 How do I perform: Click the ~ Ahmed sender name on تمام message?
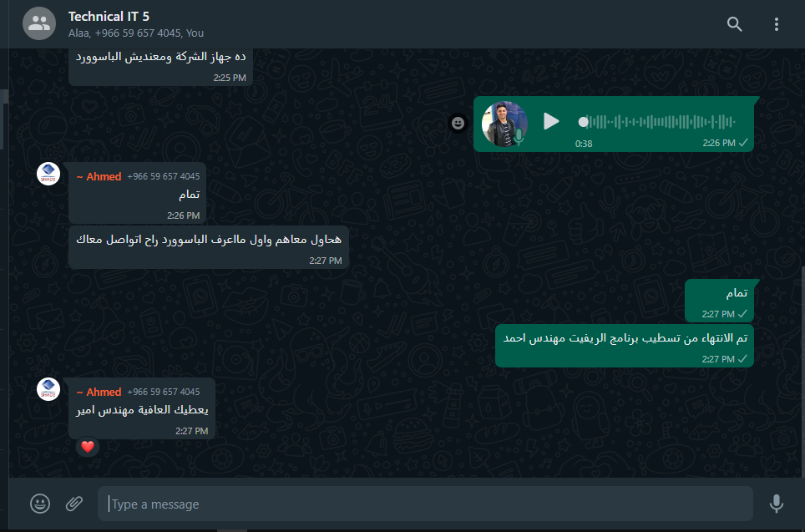point(99,177)
